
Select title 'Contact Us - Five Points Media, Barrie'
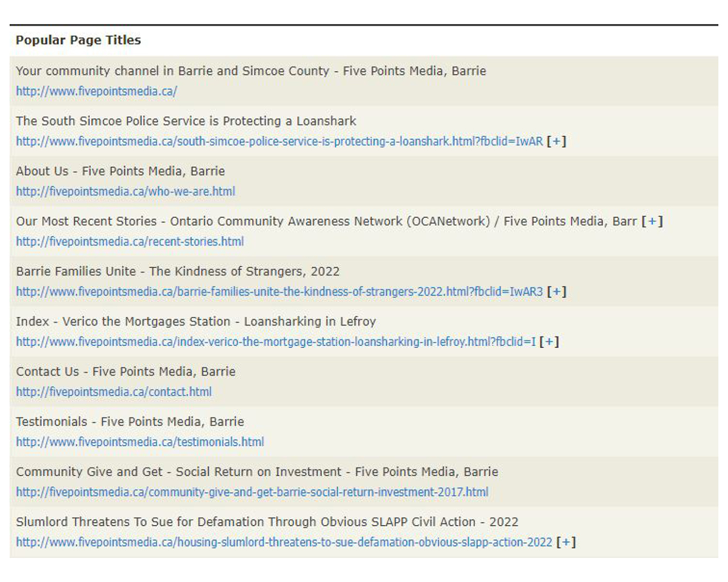126,372
